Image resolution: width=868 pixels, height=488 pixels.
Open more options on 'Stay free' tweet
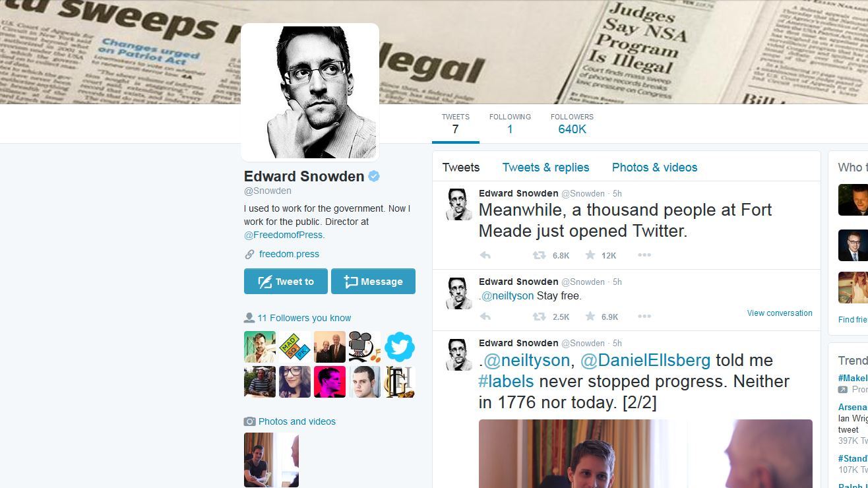(644, 317)
